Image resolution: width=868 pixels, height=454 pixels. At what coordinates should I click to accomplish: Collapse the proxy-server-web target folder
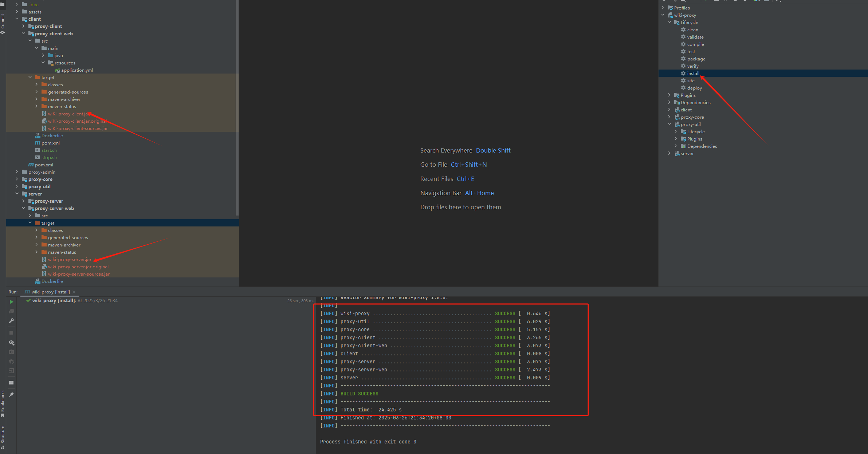coord(30,223)
